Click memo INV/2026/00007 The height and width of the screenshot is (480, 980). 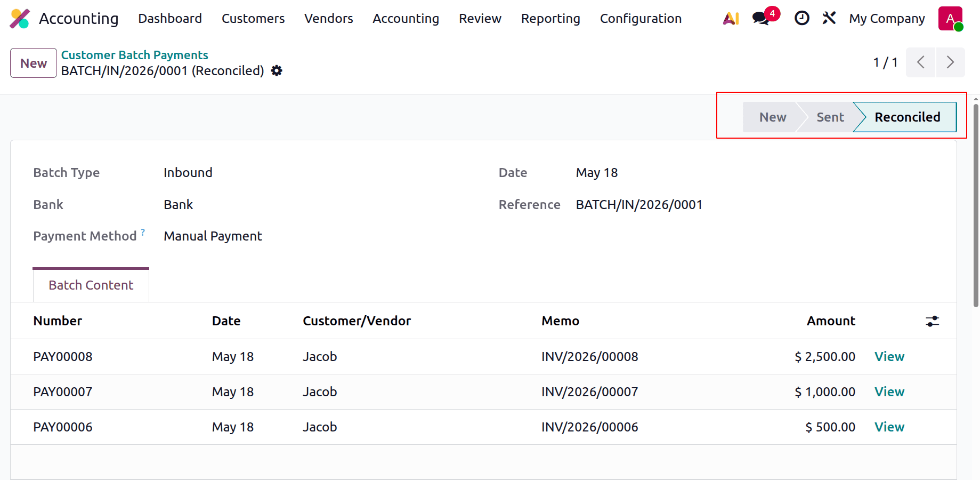pyautogui.click(x=590, y=392)
